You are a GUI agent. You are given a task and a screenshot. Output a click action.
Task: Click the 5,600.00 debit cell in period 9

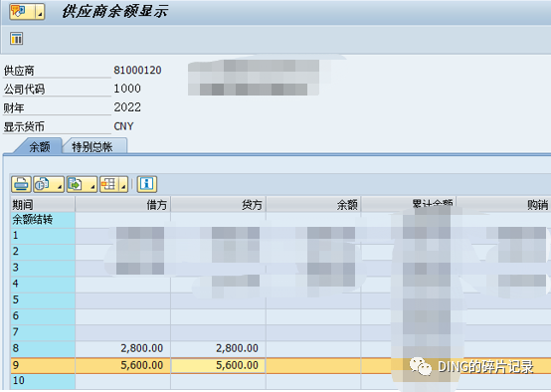(x=122, y=365)
